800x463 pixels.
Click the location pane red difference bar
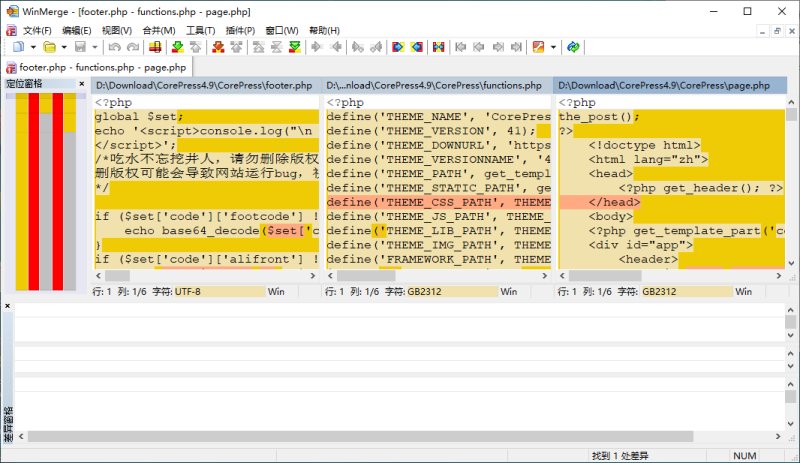34,191
